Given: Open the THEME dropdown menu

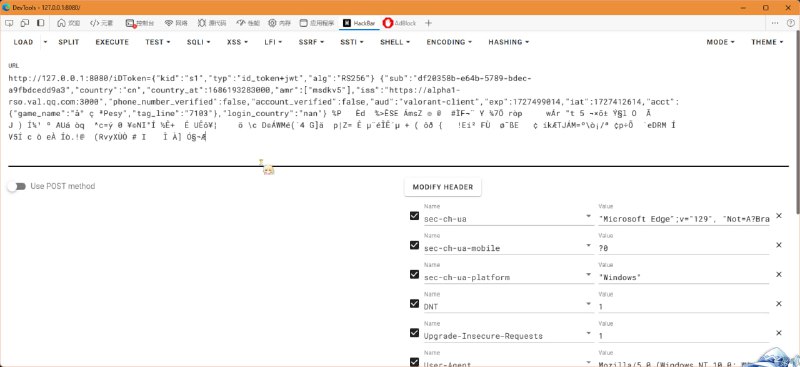Looking at the screenshot, I should click(x=767, y=42).
